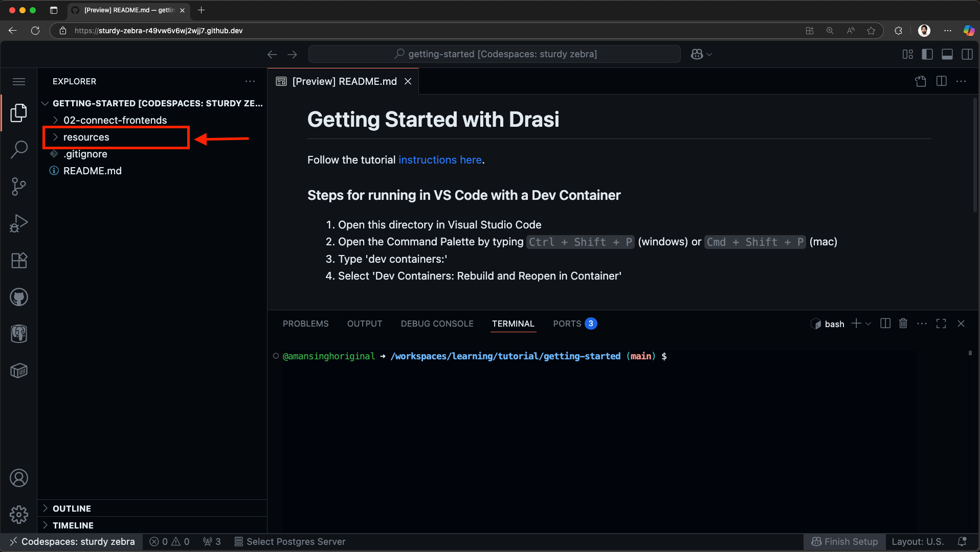Open Run and Debug view
The image size is (980, 552).
pos(19,223)
